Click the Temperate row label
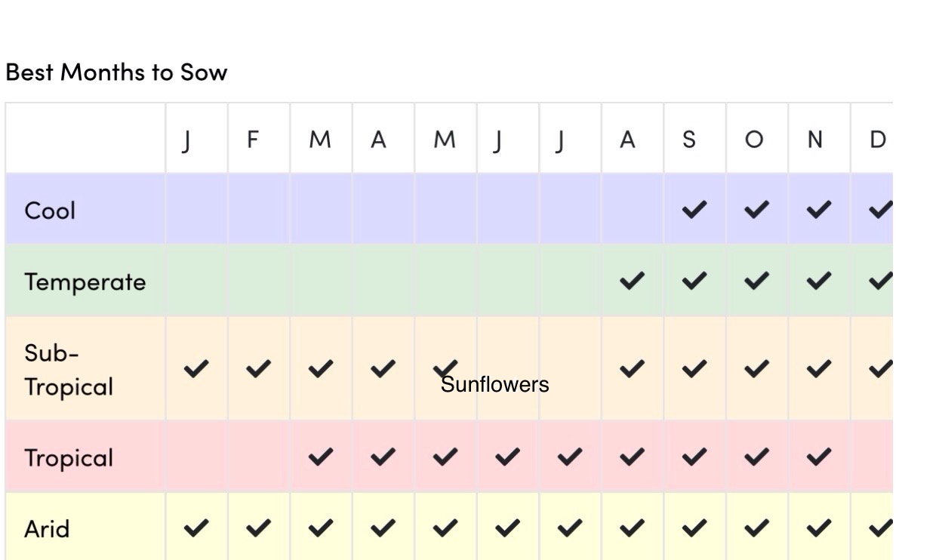This screenshot has width=939, height=560. click(85, 282)
